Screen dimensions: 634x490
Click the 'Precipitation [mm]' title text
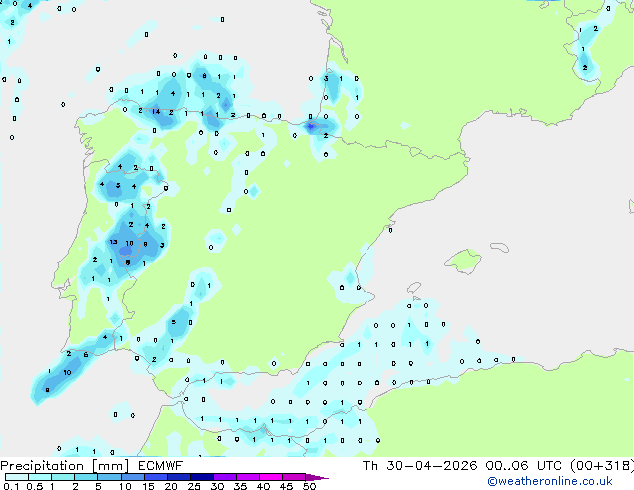point(65,466)
